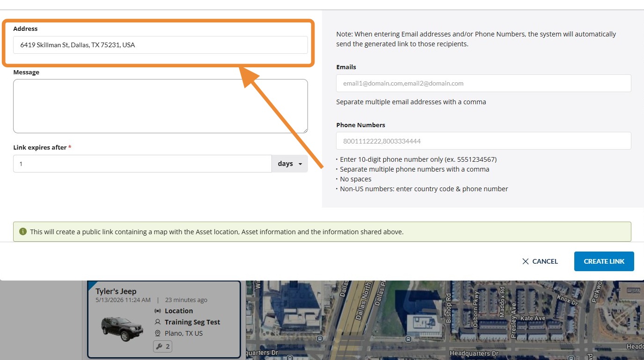This screenshot has width=644, height=360.
Task: Select the Tyler's Jeep asset card title
Action: [x=116, y=291]
